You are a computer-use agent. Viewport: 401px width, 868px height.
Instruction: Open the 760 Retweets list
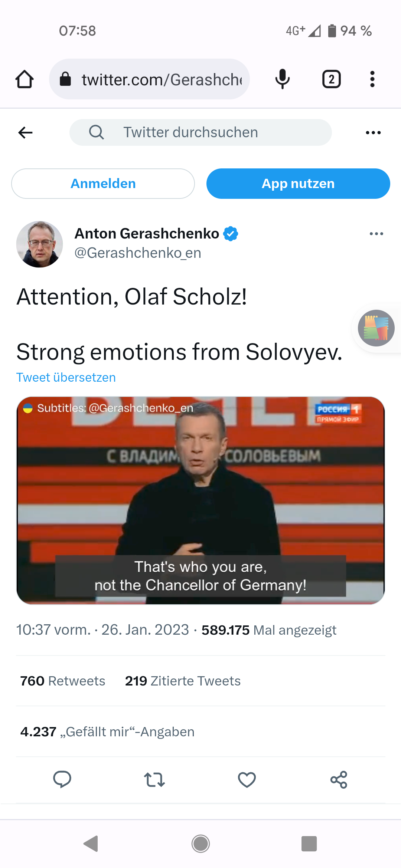(63, 681)
